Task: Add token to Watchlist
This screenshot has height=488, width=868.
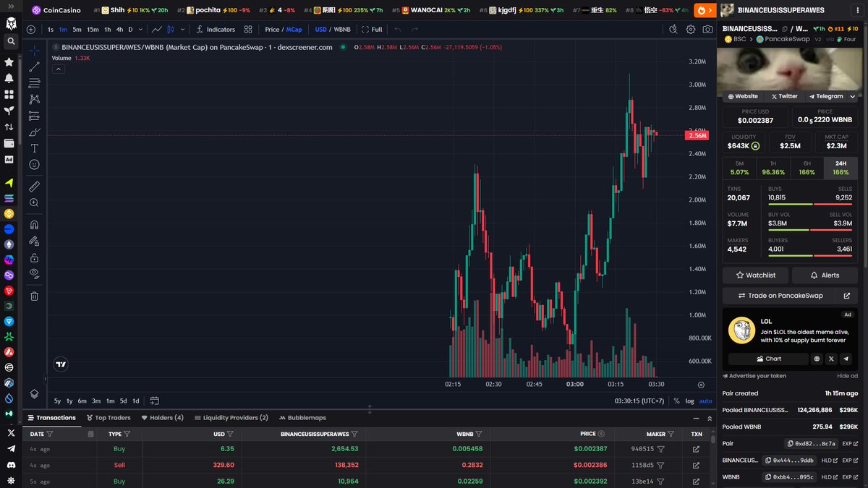Action: (755, 275)
